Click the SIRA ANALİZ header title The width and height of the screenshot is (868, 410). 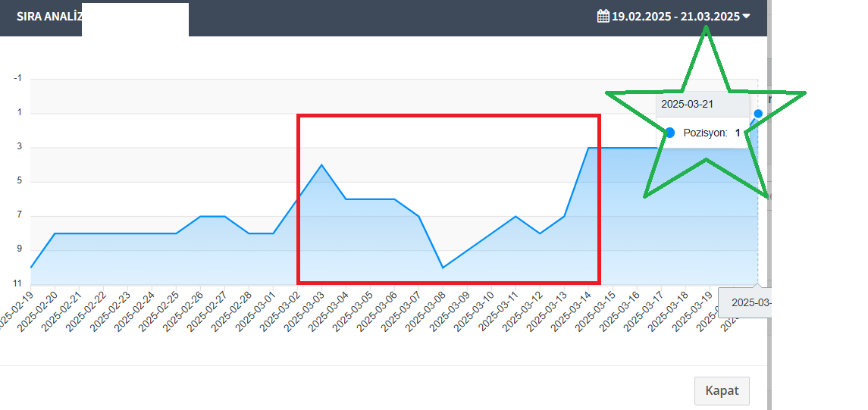coord(49,17)
